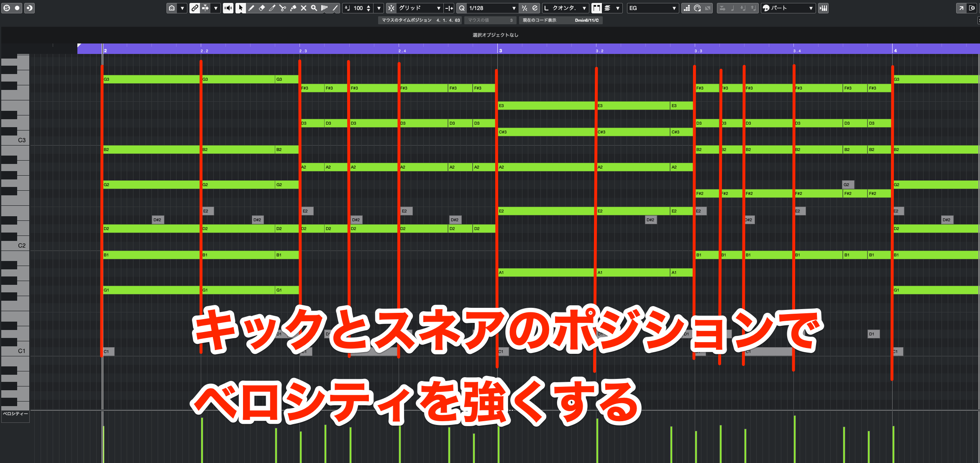
Task: Open the EG part selection dropdown
Action: coord(652,8)
